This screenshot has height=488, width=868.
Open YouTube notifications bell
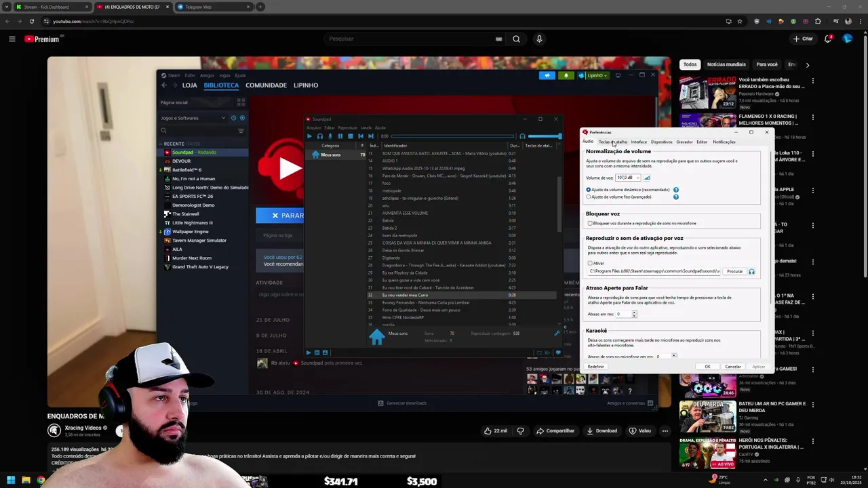click(x=828, y=39)
